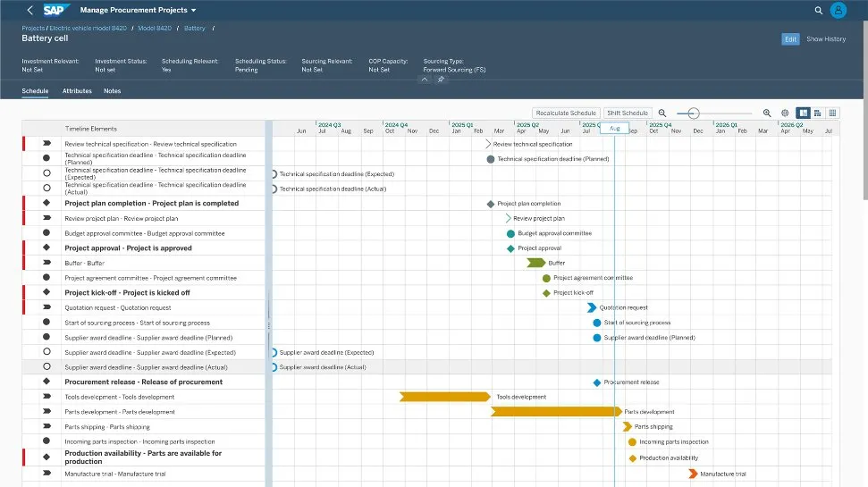This screenshot has height=487, width=868.
Task: Click the table-chart splitter handle
Action: [x=268, y=326]
